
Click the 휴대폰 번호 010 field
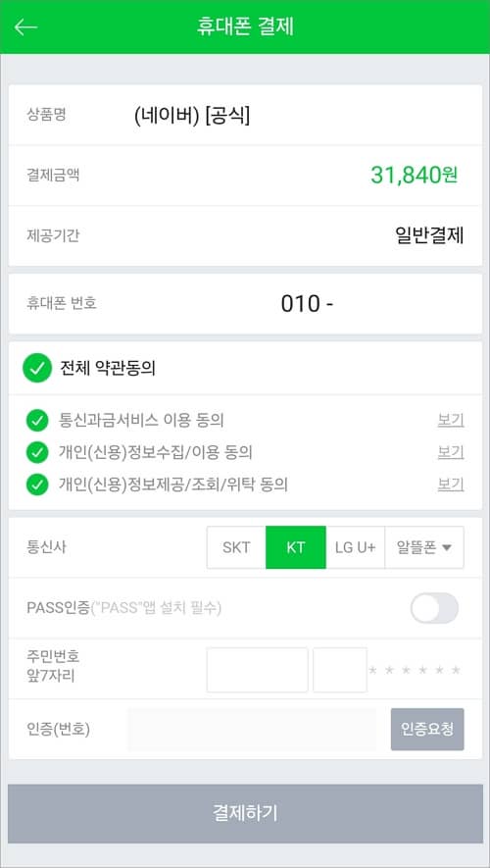pos(307,304)
